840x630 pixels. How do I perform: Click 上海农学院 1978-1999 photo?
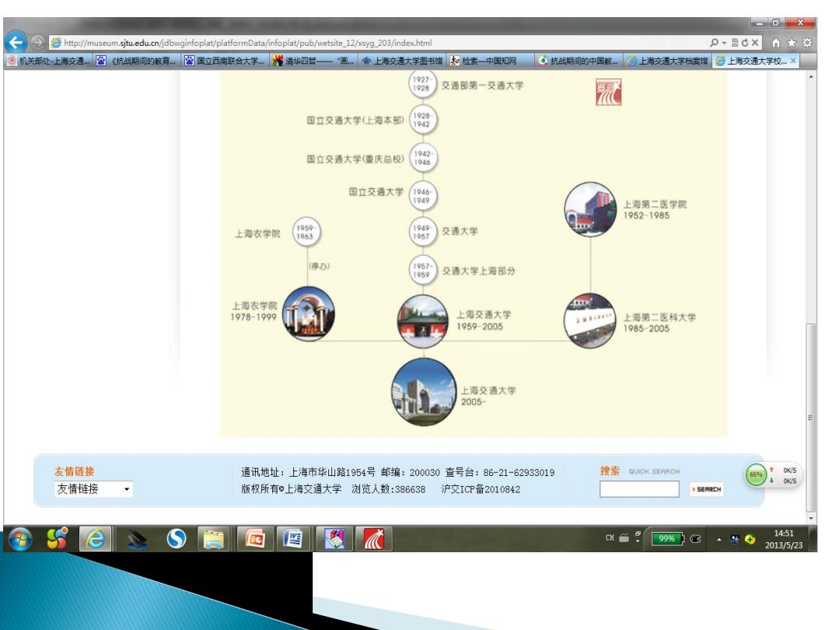[309, 314]
